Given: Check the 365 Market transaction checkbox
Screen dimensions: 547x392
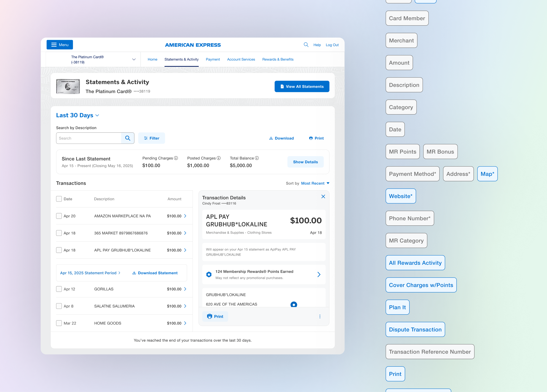Looking at the screenshot, I should coord(59,233).
